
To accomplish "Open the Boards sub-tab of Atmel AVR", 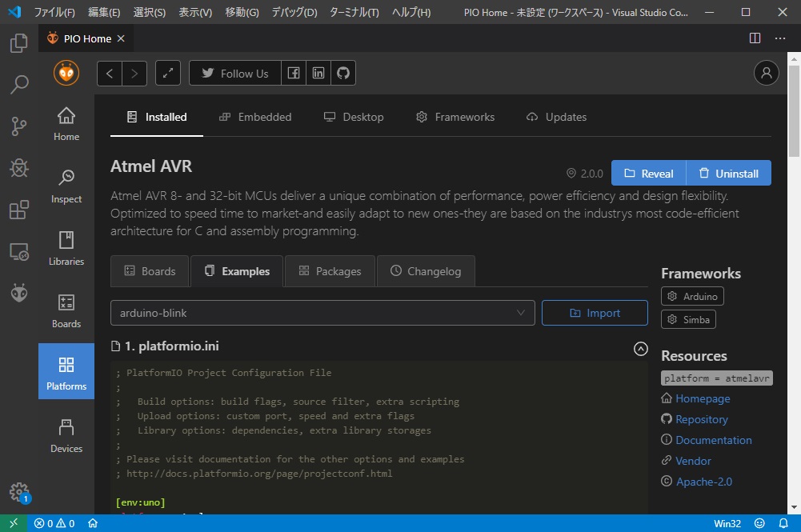I will (150, 271).
